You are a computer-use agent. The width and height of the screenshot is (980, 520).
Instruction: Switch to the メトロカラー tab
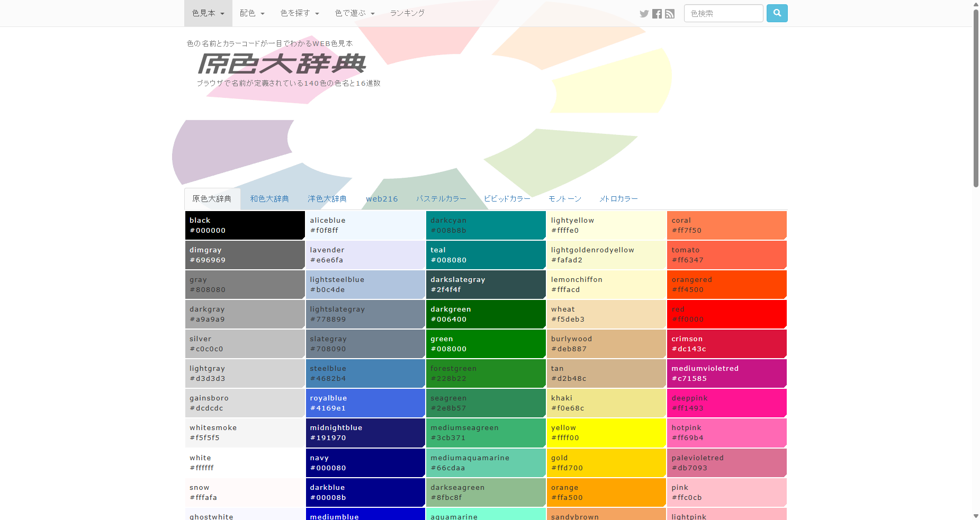[x=618, y=199]
